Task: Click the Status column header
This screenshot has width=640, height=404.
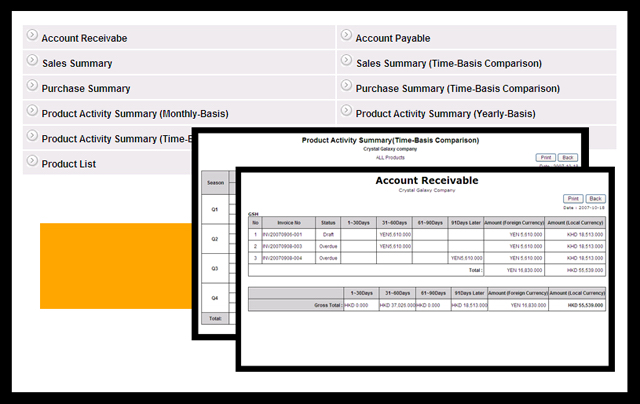Action: [328, 223]
